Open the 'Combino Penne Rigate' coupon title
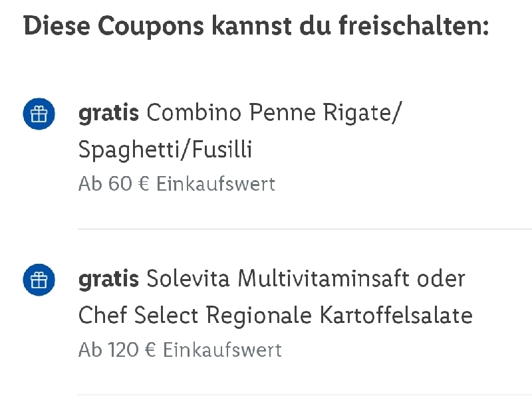 coord(274,112)
